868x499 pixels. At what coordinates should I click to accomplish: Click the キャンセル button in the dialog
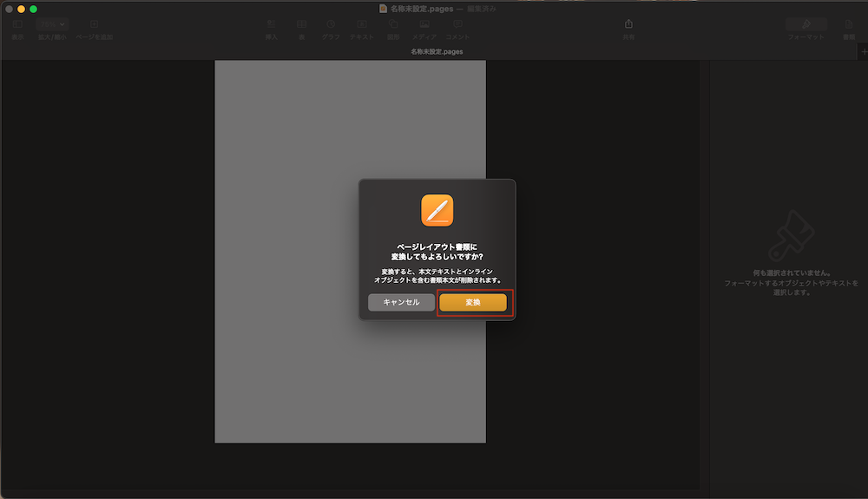[x=401, y=302]
